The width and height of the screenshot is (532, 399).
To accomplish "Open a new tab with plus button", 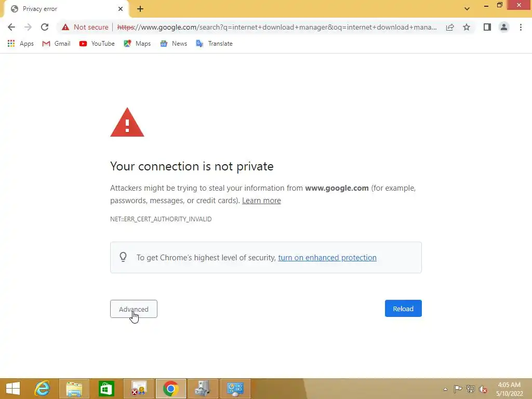I will click(140, 9).
